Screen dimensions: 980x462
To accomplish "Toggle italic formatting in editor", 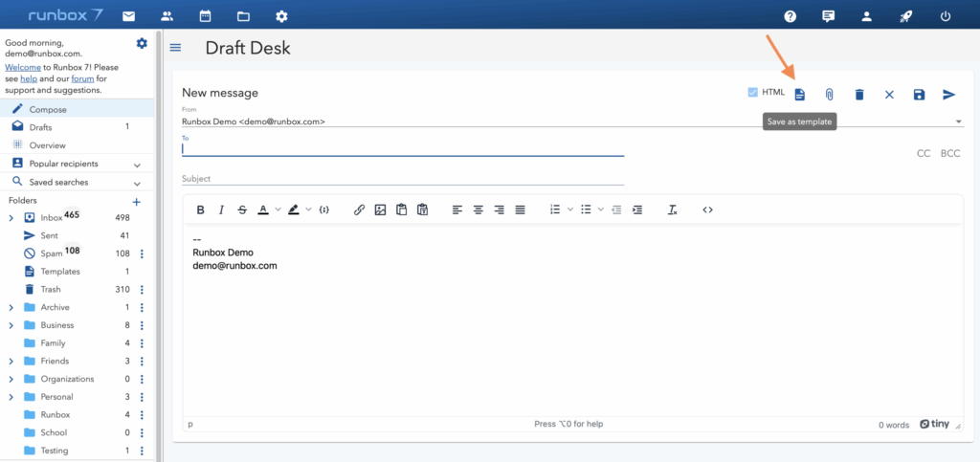I will pyautogui.click(x=221, y=209).
